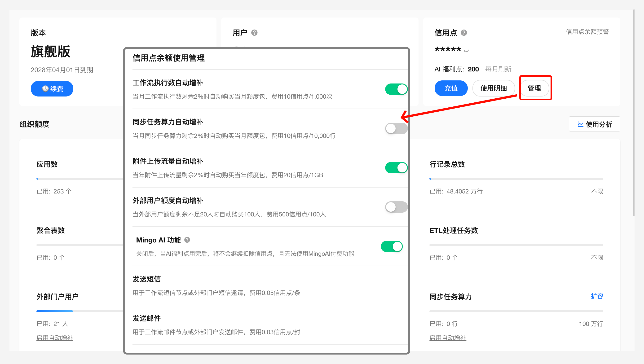
Task: Open 信用点余额预警 settings link
Action: pyautogui.click(x=587, y=32)
